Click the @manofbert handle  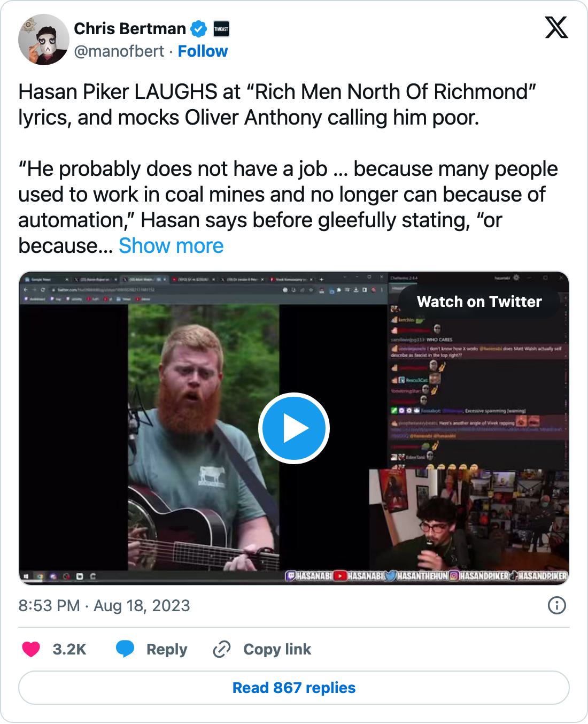coord(119,51)
